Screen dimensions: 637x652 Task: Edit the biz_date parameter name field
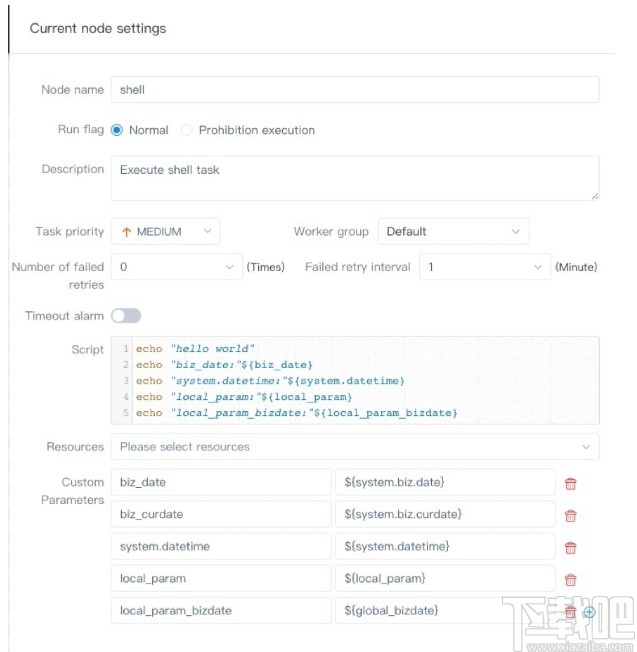pyautogui.click(x=221, y=482)
